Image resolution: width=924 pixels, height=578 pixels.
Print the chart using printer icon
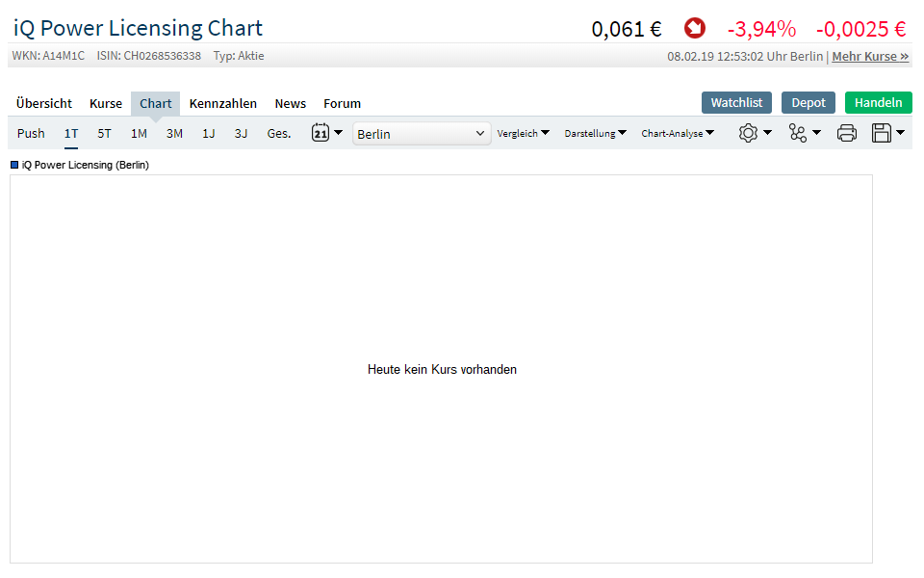coord(847,133)
